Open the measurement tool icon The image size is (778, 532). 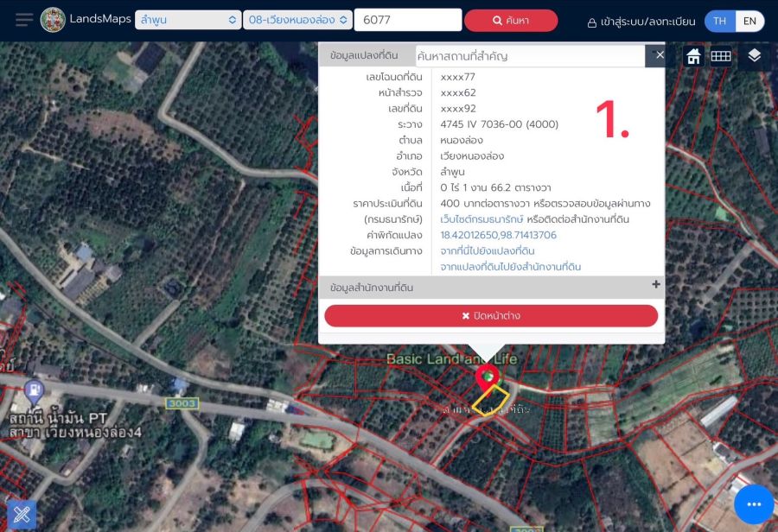21,515
